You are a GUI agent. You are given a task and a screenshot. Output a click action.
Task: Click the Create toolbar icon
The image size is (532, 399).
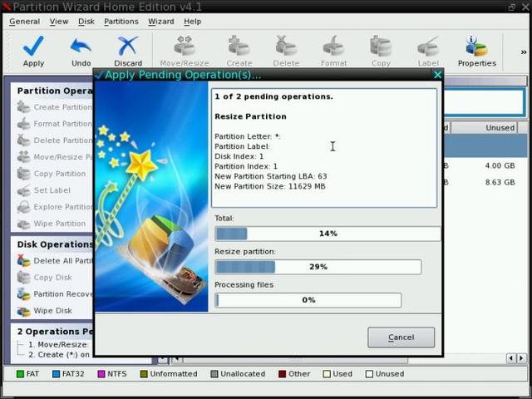(x=239, y=46)
